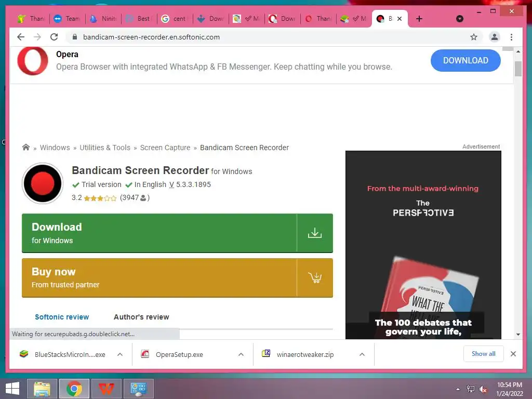Click the home breadcrumb icon
This screenshot has width=532, height=399.
pos(26,147)
